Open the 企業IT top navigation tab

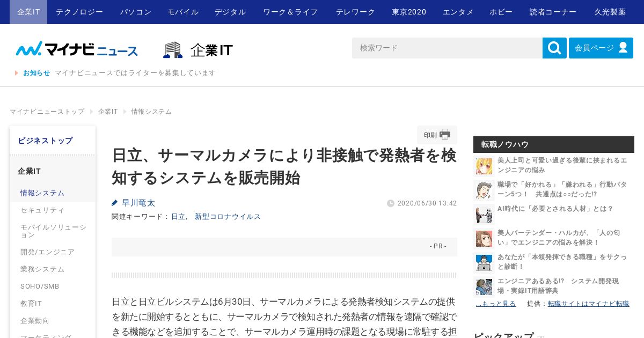pyautogui.click(x=28, y=12)
